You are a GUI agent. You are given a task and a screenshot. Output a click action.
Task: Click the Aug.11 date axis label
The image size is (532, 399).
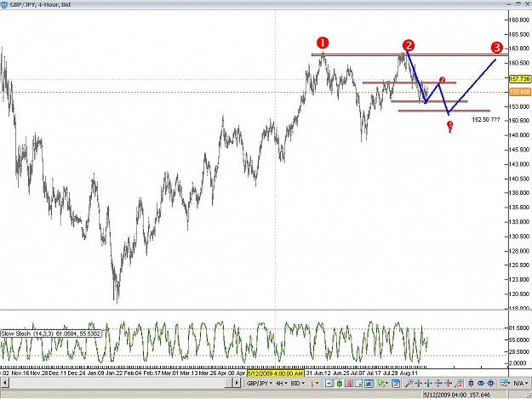409,373
